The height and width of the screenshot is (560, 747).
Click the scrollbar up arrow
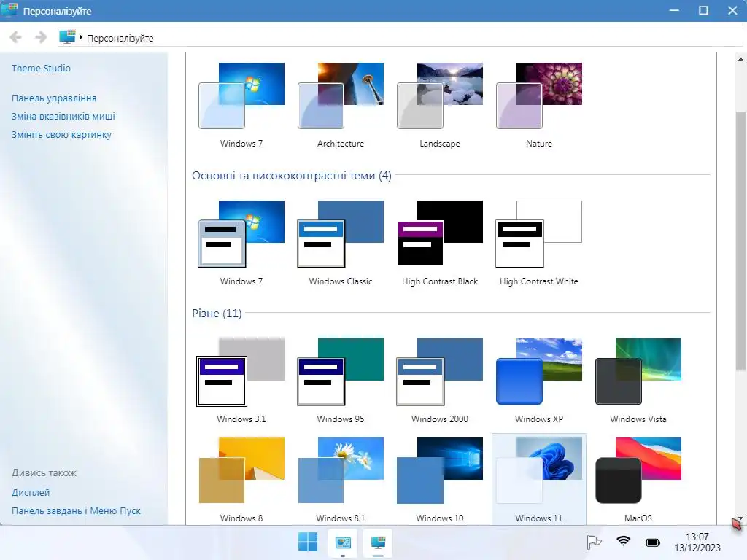pos(740,59)
